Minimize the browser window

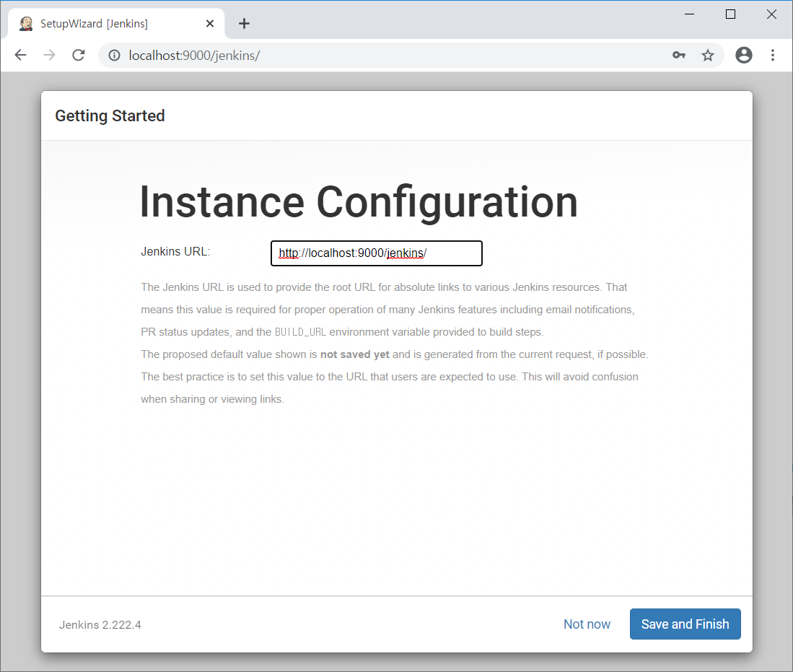(689, 14)
